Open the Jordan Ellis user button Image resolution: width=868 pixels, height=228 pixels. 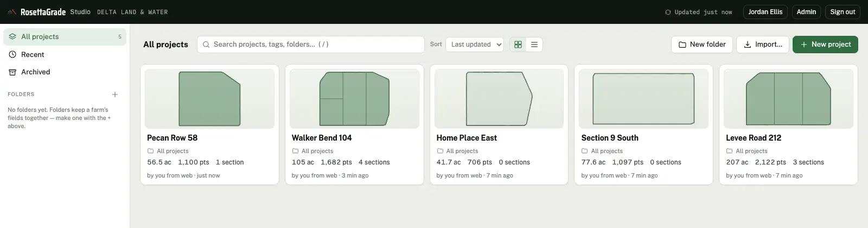point(765,12)
